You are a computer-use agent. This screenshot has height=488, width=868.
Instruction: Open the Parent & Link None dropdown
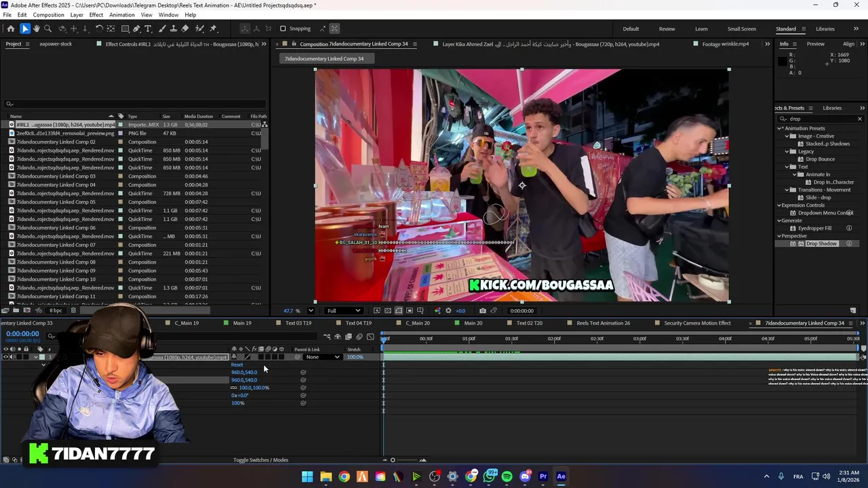[x=323, y=357]
